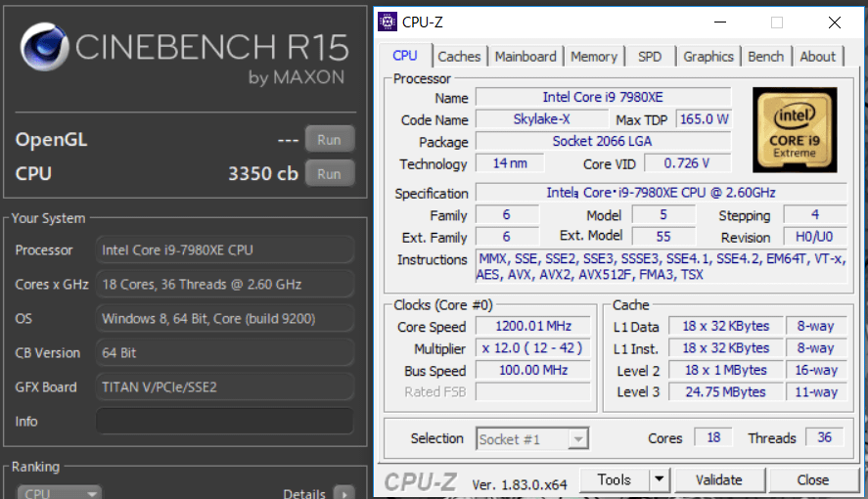Viewport: 868px width, 499px height.
Task: Click the arrow icon next to Details
Action: pos(343,492)
